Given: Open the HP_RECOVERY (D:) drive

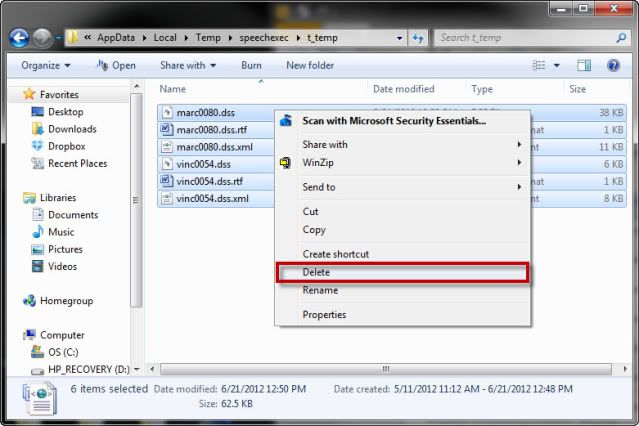Looking at the screenshot, I should pyautogui.click(x=88, y=369).
